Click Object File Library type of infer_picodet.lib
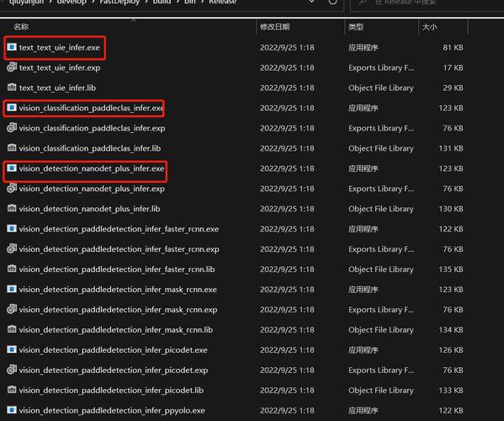This screenshot has width=504, height=421. pos(381,390)
